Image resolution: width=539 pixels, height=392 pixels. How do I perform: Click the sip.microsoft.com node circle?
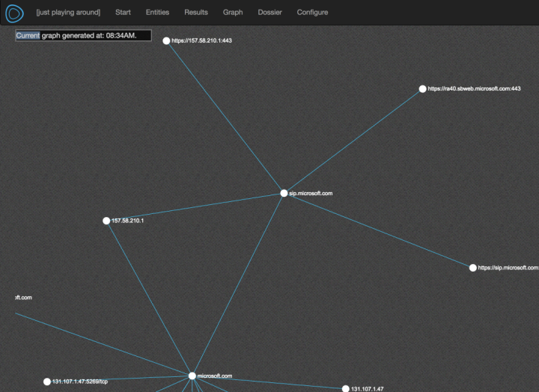(284, 193)
